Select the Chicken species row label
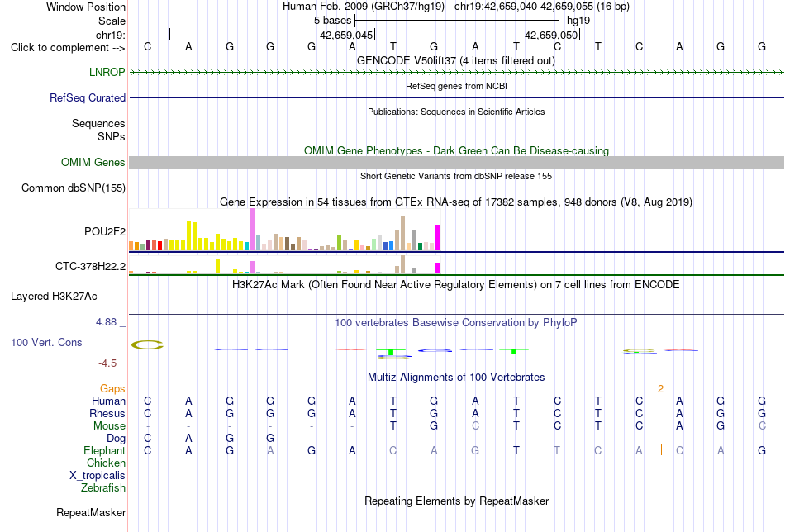This screenshot has width=785, height=532. point(106,463)
